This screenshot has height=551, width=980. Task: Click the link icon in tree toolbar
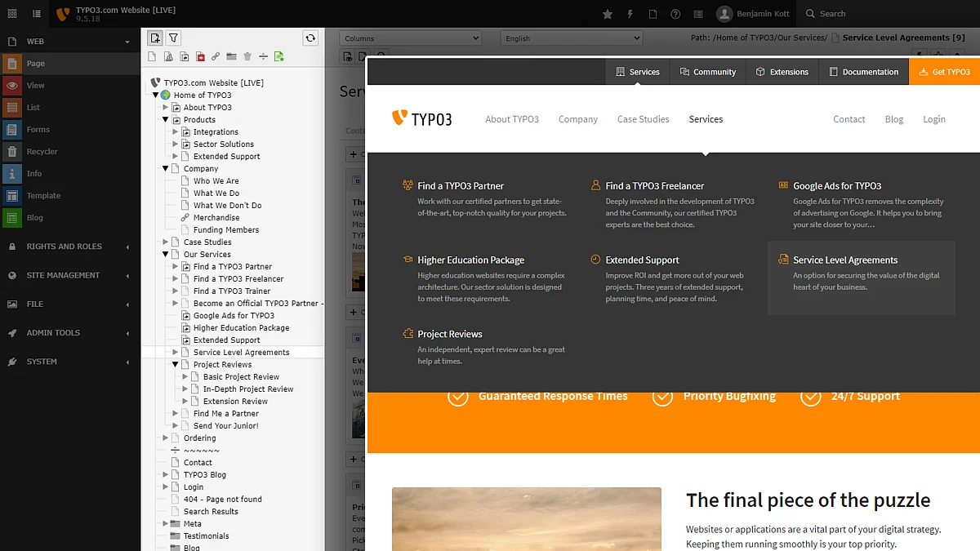pyautogui.click(x=216, y=56)
